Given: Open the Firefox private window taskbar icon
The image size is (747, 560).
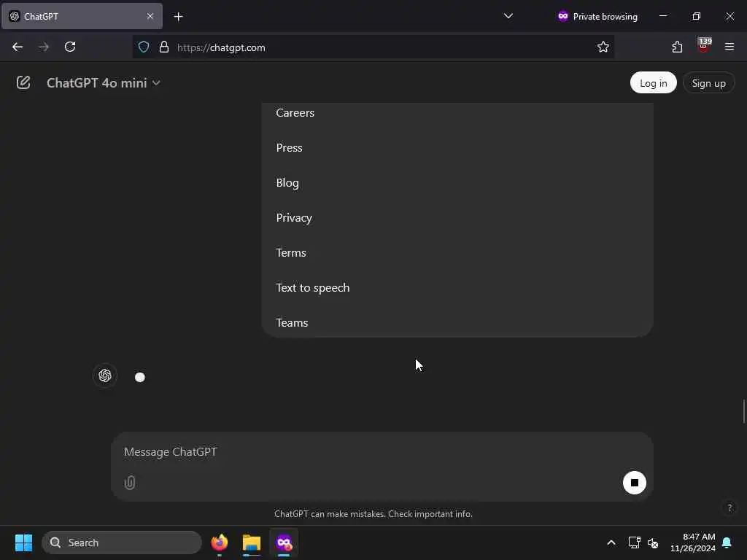Looking at the screenshot, I should coord(284,542).
